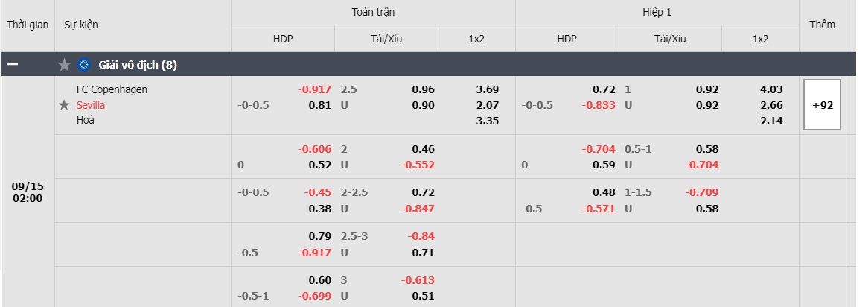
Task: Click the blue league logo icon
Action: pyautogui.click(x=84, y=65)
